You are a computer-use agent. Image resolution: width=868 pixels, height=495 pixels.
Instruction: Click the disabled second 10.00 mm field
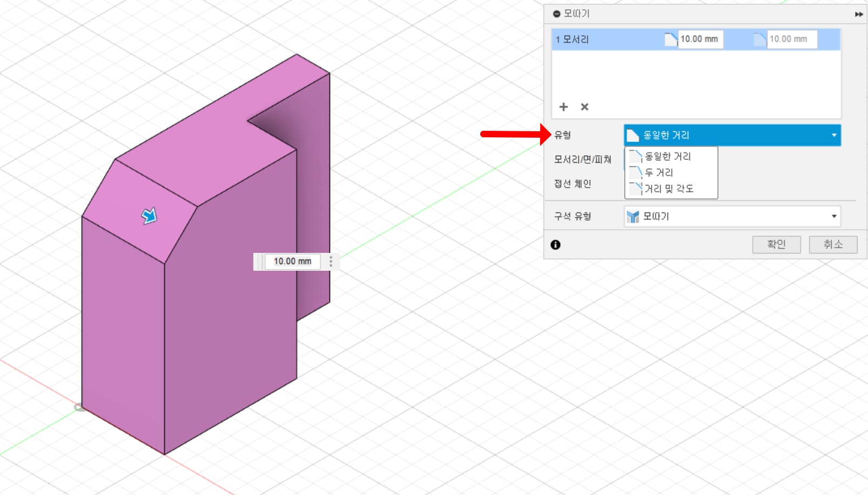792,39
